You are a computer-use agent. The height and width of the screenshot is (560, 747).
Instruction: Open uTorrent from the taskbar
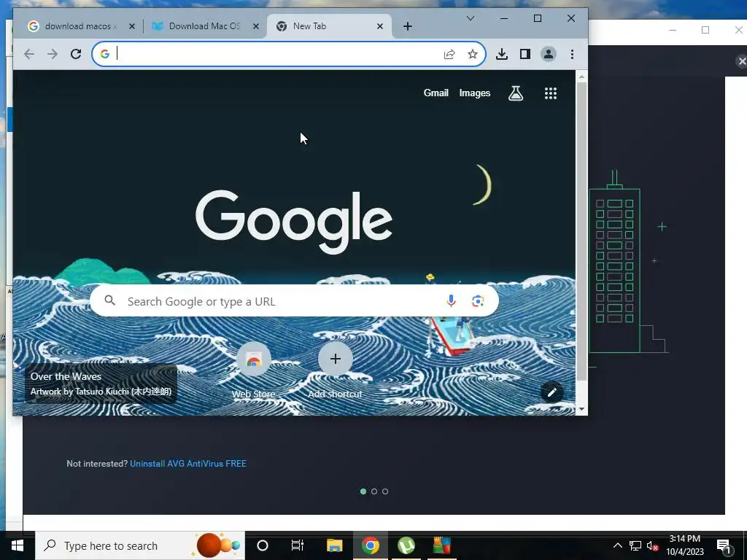(406, 545)
